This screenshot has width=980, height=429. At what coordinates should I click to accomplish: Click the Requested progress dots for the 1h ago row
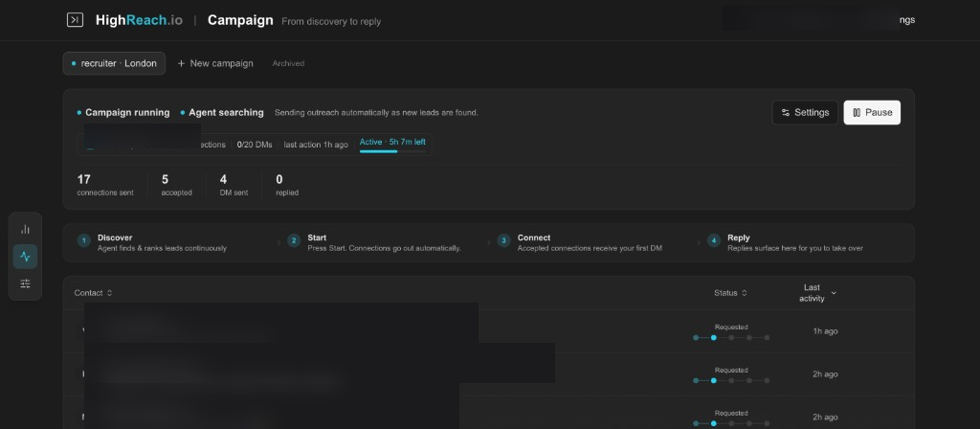point(731,338)
